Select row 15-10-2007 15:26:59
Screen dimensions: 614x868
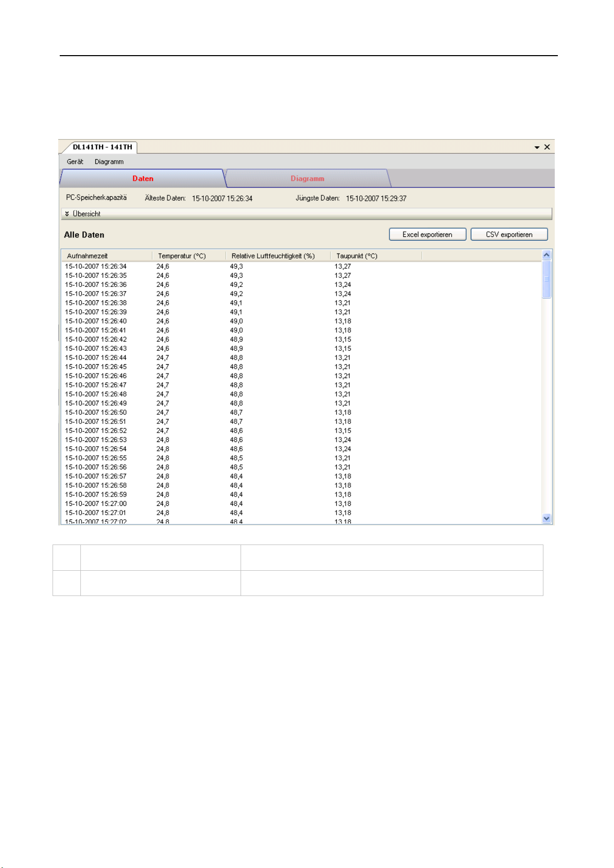tap(301, 495)
